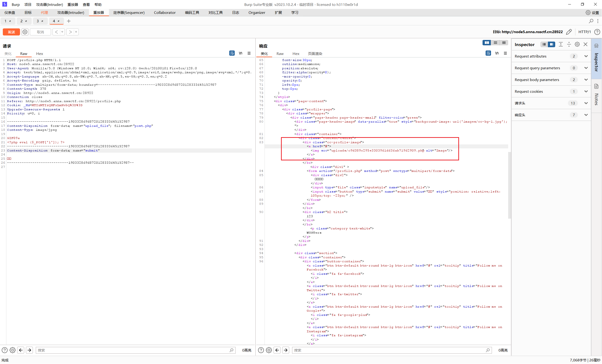This screenshot has width=602, height=364.
Task: Focus the response search field
Action: coord(392,350)
